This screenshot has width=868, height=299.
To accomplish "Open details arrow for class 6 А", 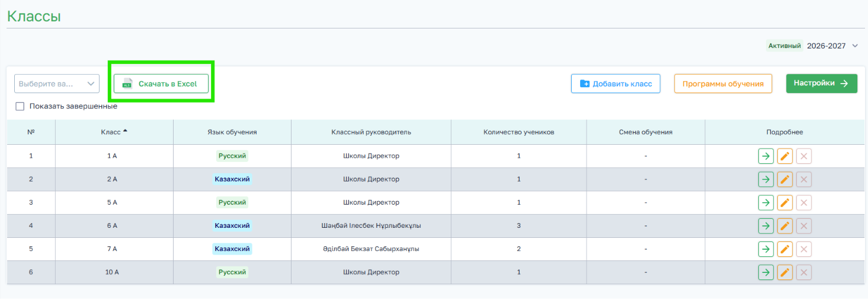I will (766, 225).
